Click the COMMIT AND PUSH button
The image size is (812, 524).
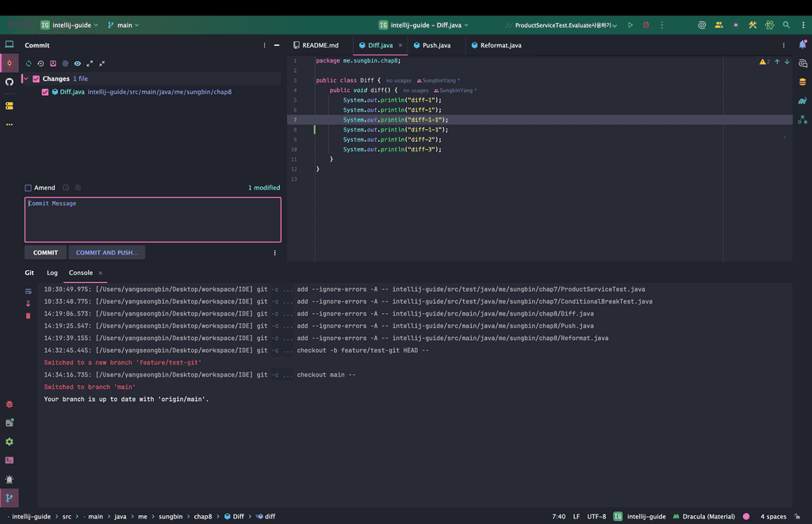pyautogui.click(x=107, y=253)
